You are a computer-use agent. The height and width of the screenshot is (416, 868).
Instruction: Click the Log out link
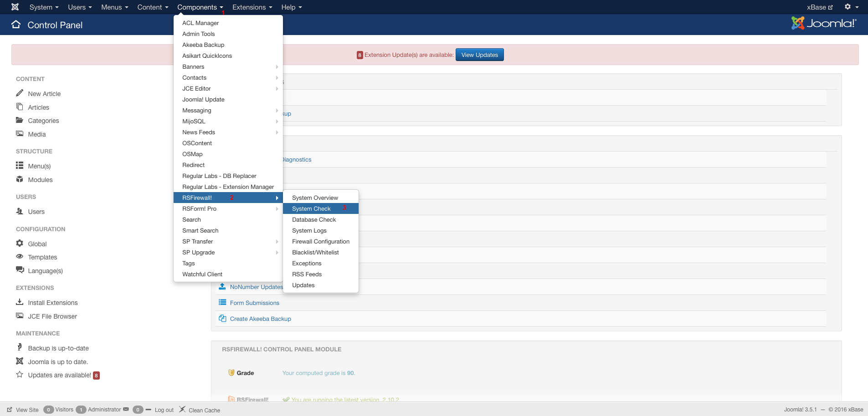pyautogui.click(x=164, y=410)
